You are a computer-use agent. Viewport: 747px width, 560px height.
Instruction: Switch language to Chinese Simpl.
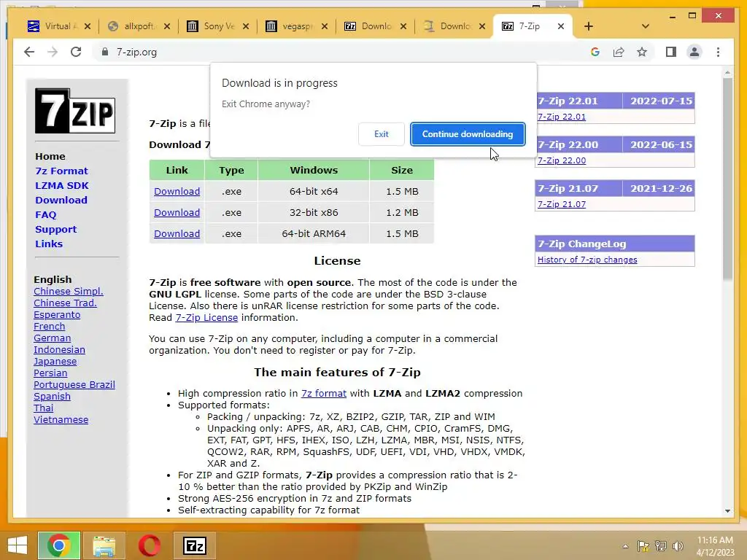coord(68,292)
